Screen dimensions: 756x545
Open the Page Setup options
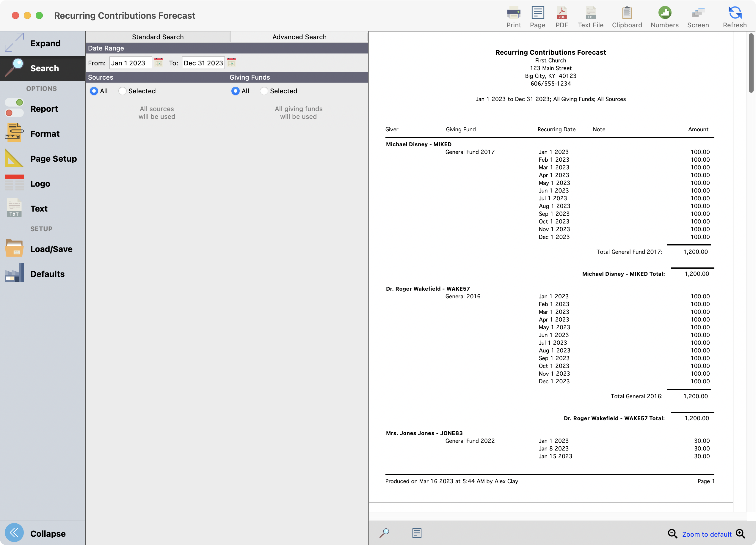(53, 159)
